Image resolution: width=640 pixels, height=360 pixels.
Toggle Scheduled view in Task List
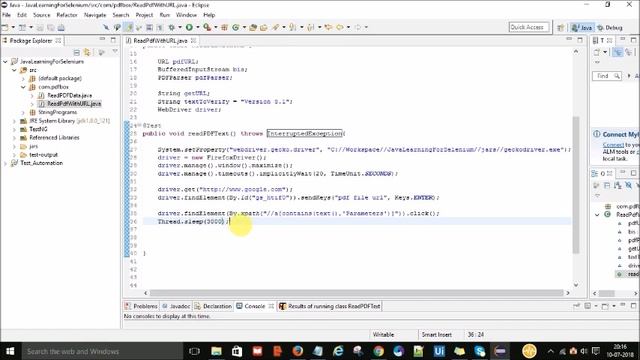pos(629,52)
